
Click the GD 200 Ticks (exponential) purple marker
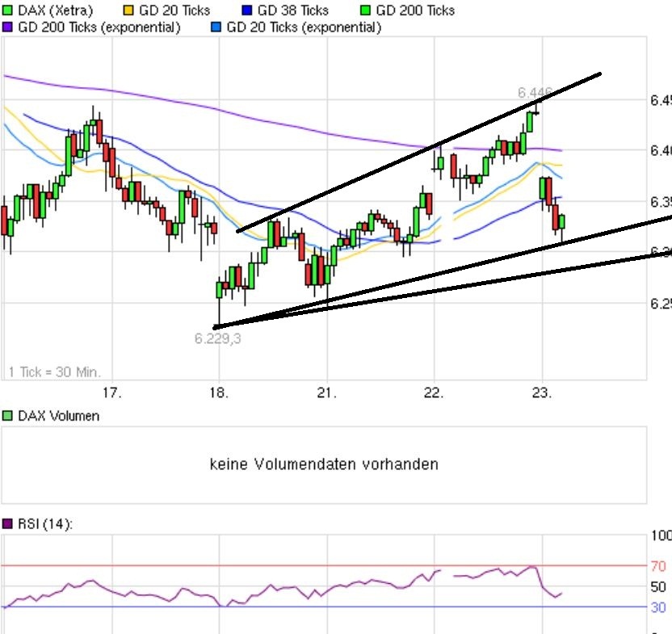[6, 27]
